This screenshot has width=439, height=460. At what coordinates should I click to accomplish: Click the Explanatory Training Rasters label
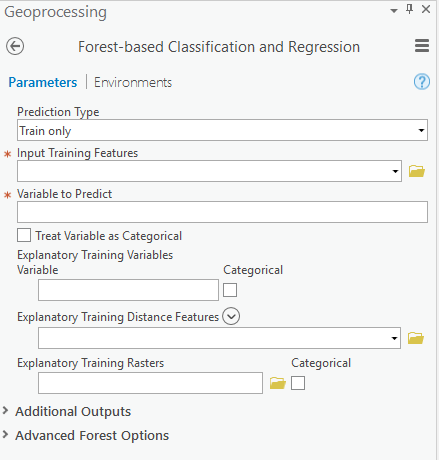(x=91, y=363)
